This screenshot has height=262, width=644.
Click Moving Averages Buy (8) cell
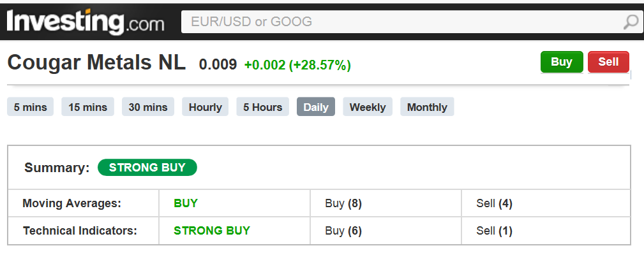[x=386, y=203]
